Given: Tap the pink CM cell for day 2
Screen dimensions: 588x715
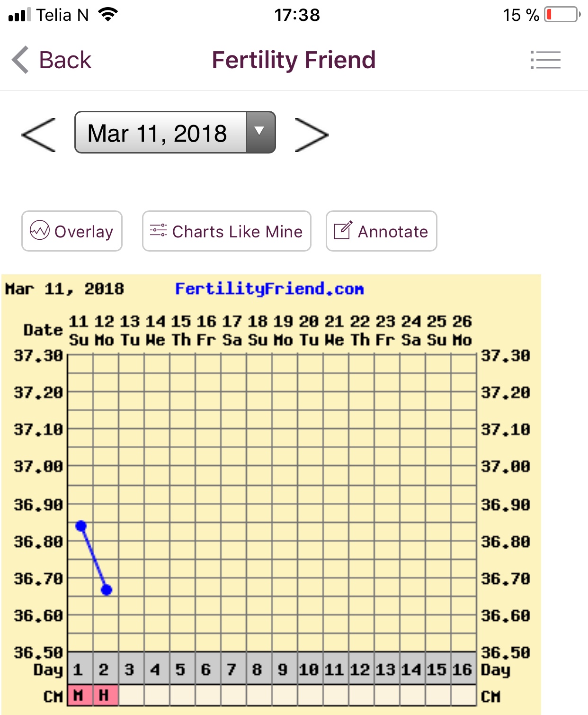Looking at the screenshot, I should coord(105,696).
